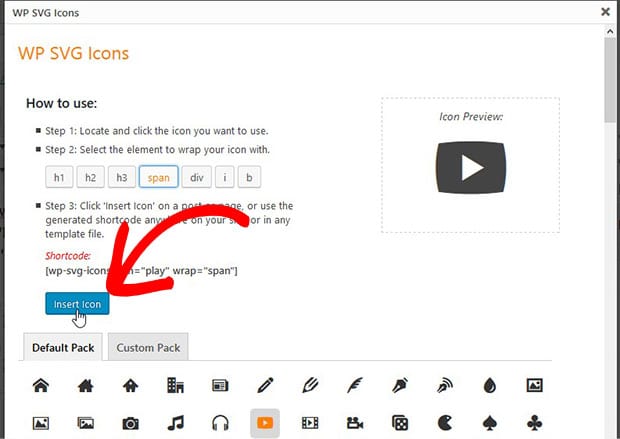Click the Step 2 instruction text
This screenshot has width=620, height=439.
[x=157, y=150]
